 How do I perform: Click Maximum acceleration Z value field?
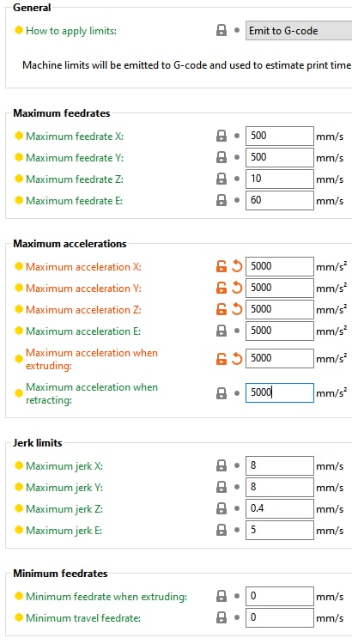tap(280, 309)
